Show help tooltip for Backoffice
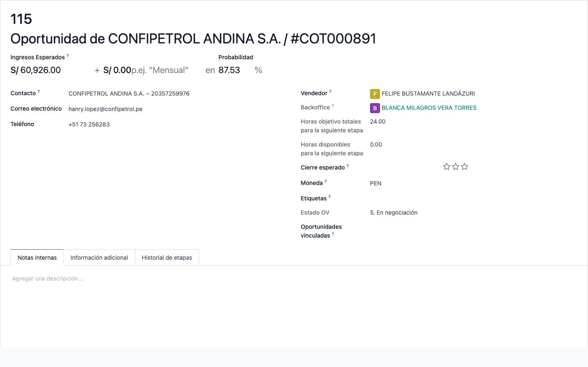Viewport: 588px width, 367px height. coord(333,106)
